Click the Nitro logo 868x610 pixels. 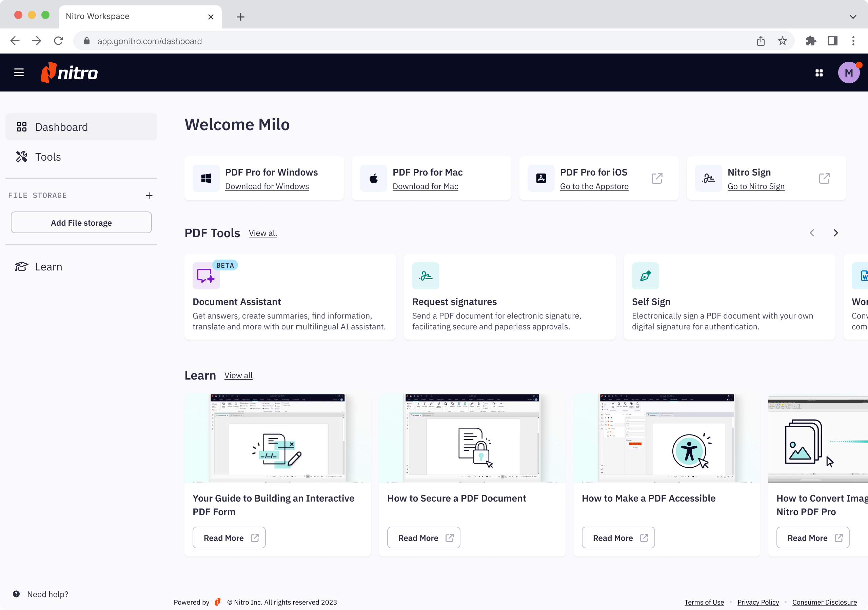coord(69,73)
